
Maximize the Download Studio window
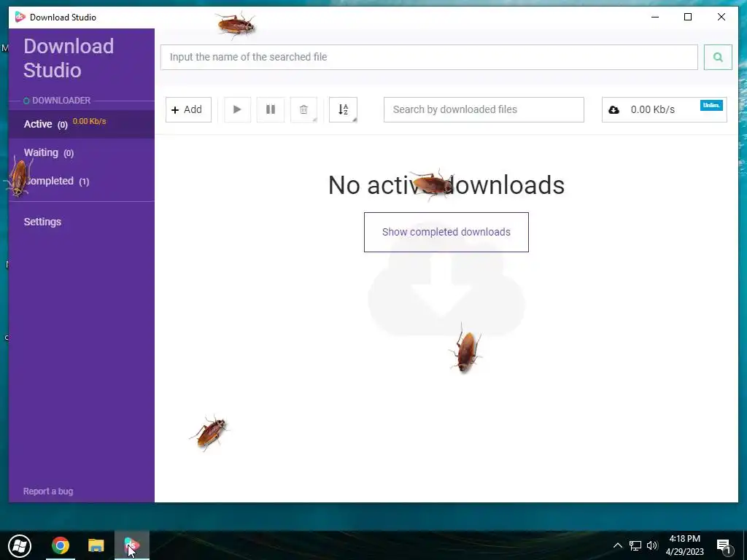click(x=688, y=17)
